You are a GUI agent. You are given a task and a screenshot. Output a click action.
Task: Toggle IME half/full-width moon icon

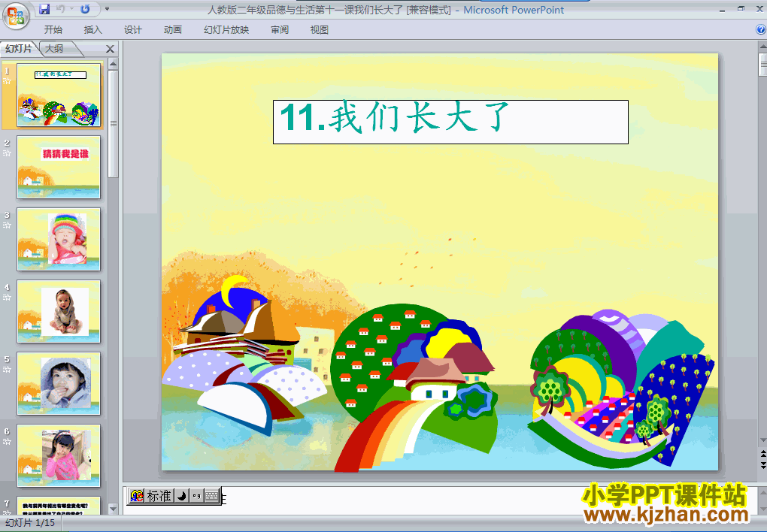pyautogui.click(x=181, y=496)
